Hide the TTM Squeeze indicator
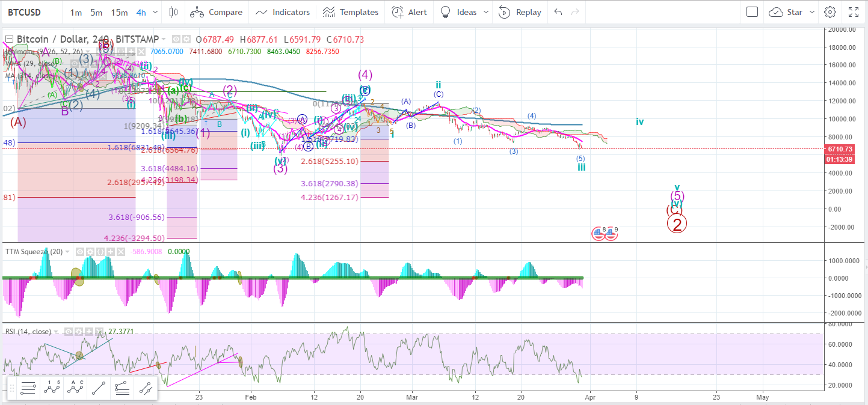Image resolution: width=868 pixels, height=405 pixels. tap(80, 252)
